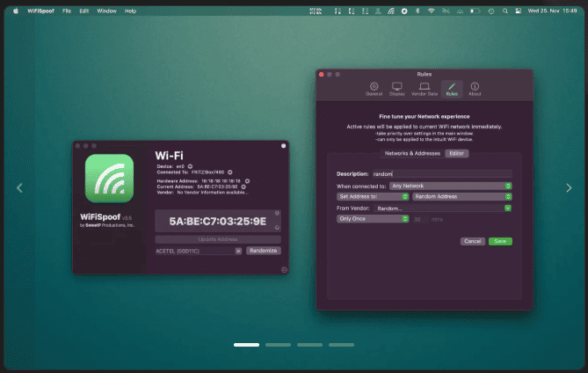Click the WiFiSpoof green app logo

point(109,179)
